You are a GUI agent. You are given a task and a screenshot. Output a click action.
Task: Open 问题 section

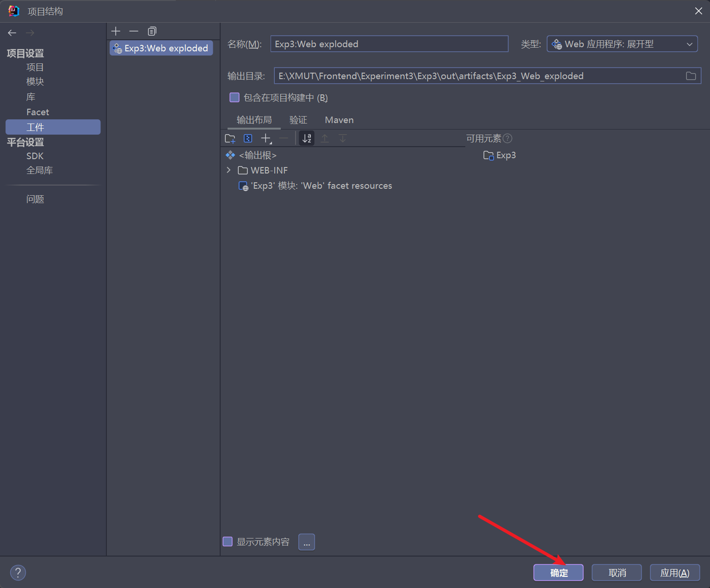[x=35, y=199]
